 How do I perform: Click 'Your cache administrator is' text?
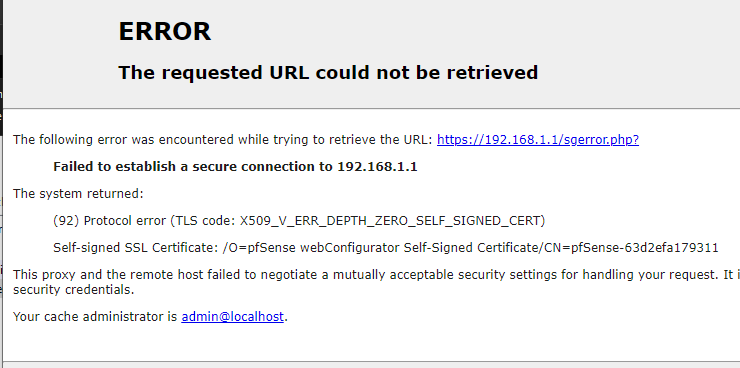pos(95,317)
